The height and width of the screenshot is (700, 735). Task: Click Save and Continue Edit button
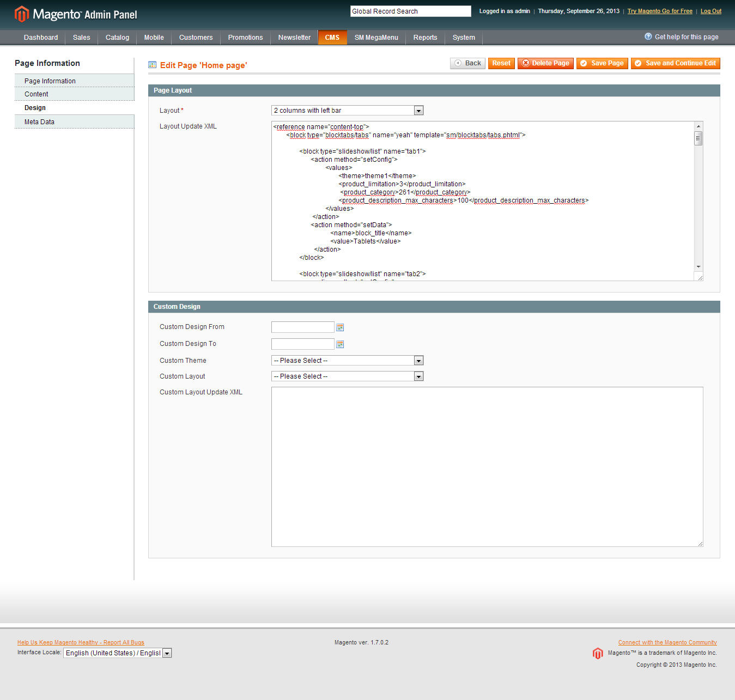[x=676, y=63]
